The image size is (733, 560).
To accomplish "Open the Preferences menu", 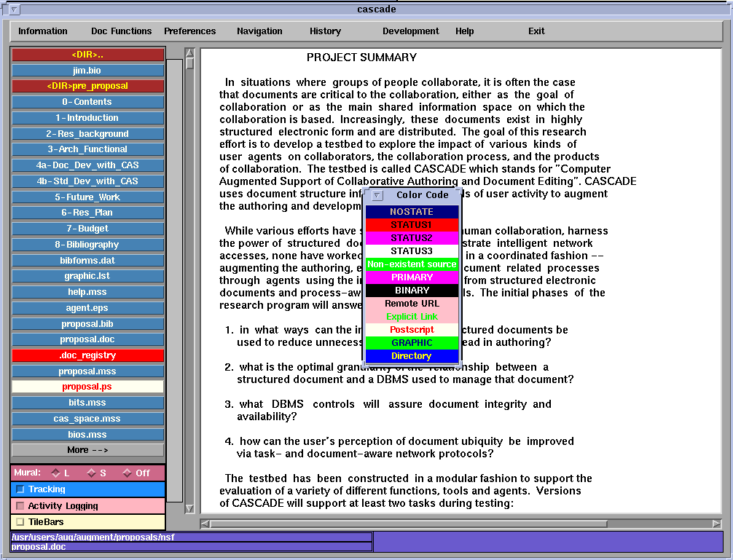I will [189, 31].
